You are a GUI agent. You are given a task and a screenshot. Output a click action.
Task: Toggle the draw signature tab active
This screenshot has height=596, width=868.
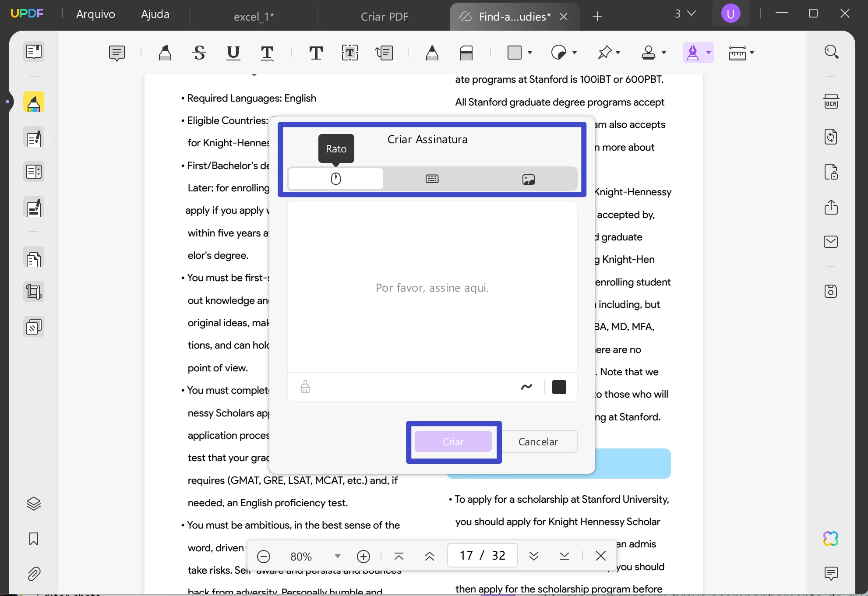pos(336,180)
